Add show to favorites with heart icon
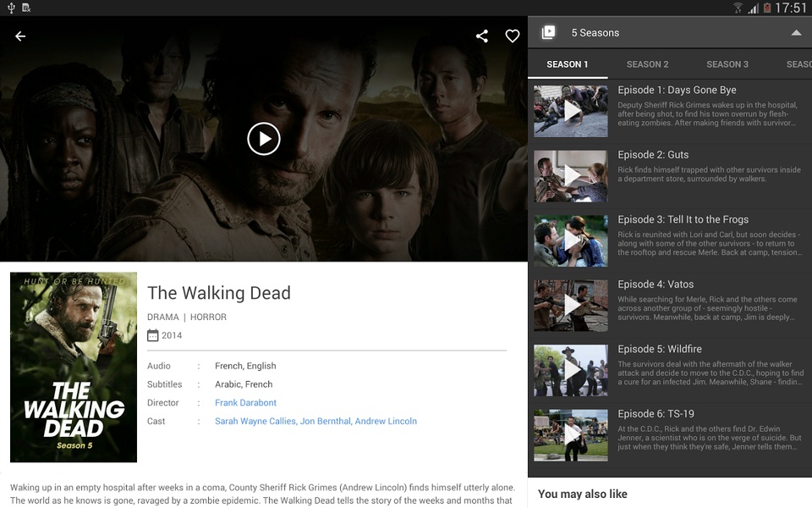812x508 pixels. point(513,36)
